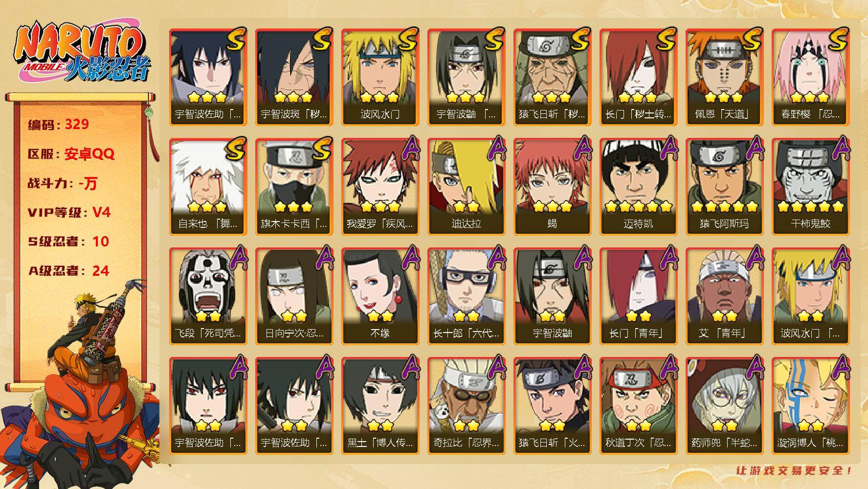Viewport: 868px width, 489px height.
Task: Click the three-star rating on 自来也 card
Action: [207, 207]
